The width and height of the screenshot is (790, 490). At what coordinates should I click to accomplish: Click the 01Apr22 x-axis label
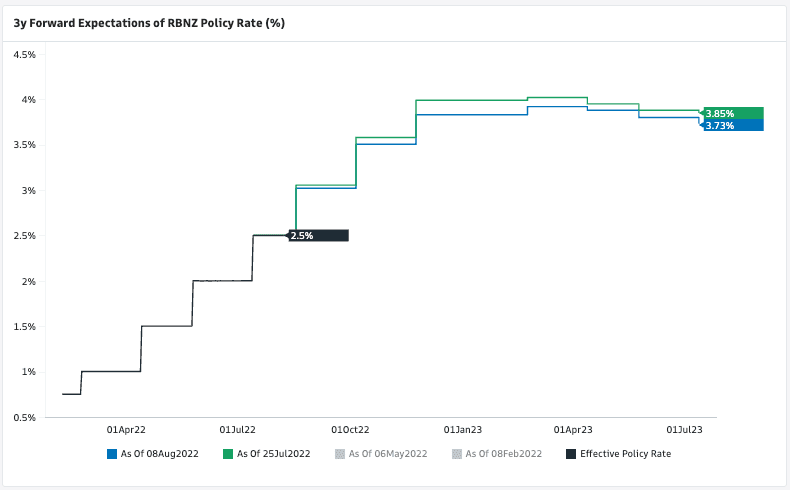coord(126,429)
